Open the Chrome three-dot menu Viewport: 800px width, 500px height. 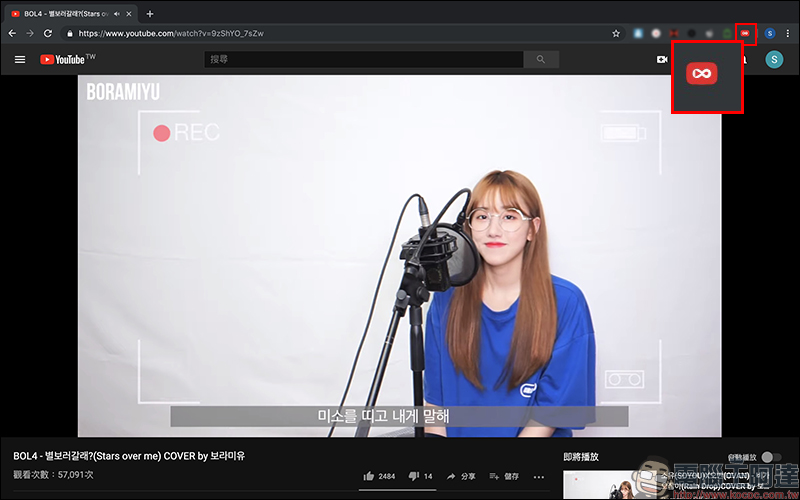[x=788, y=33]
